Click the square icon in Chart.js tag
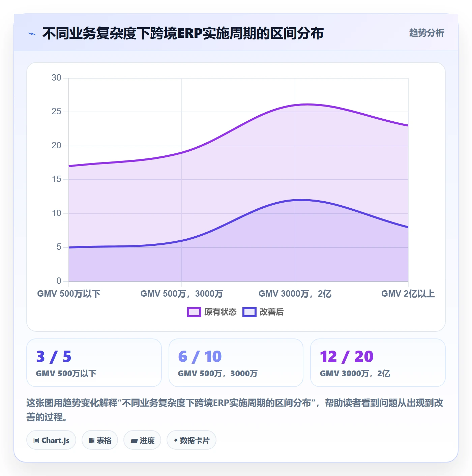Image resolution: width=472 pixels, height=476 pixels. [x=36, y=440]
